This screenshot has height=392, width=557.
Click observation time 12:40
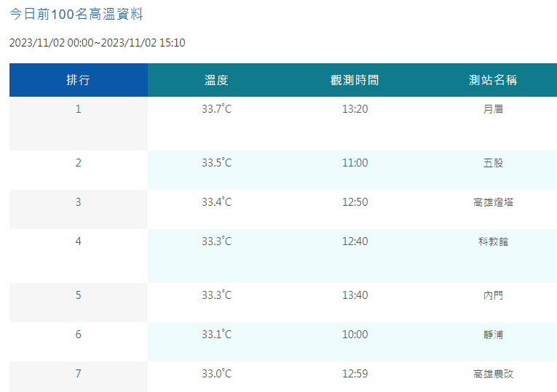(x=355, y=241)
